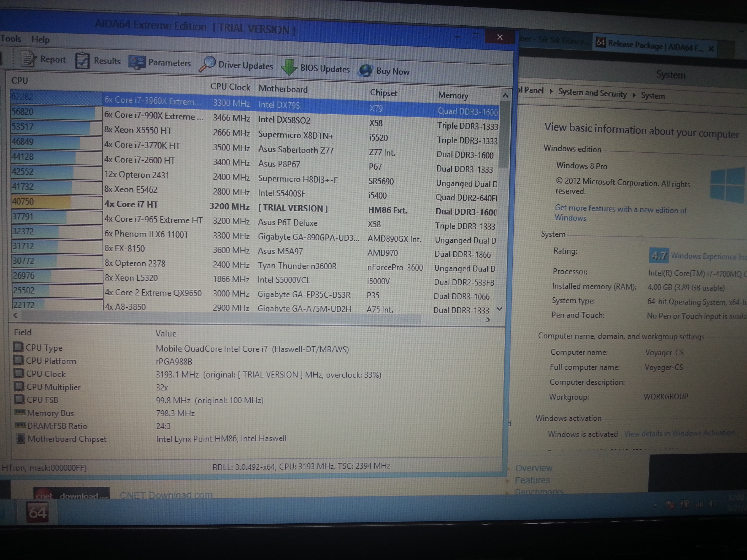Click Driver Updates magnifier icon
This screenshot has height=560, width=747.
click(x=207, y=64)
